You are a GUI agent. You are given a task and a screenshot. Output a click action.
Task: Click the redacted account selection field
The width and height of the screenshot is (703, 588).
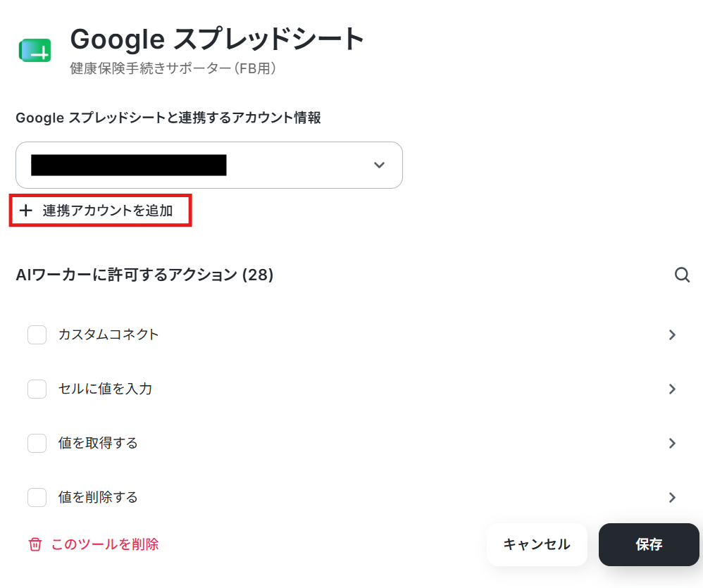pyautogui.click(x=209, y=165)
